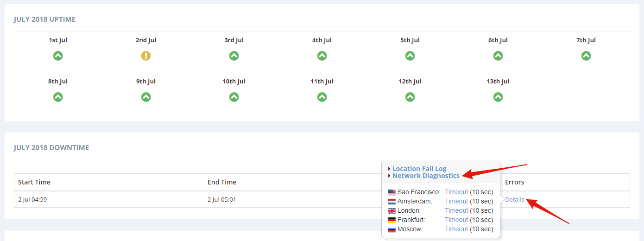Click the 10th Jul green uptime icon
Screen dimensions: 644x241
(x=234, y=97)
